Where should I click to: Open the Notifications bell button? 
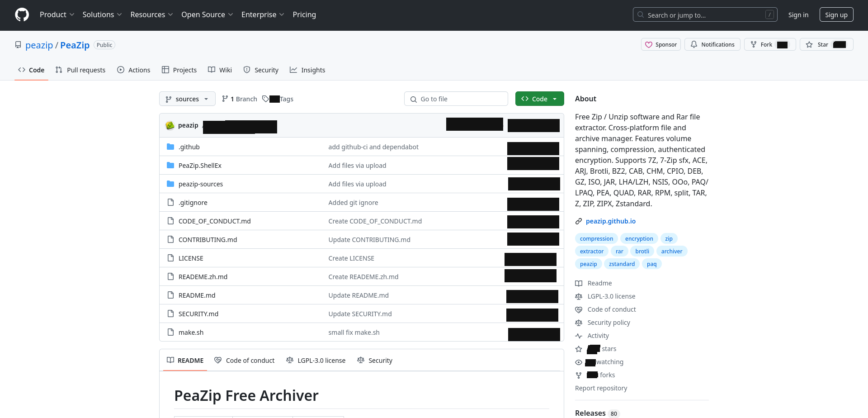point(712,45)
